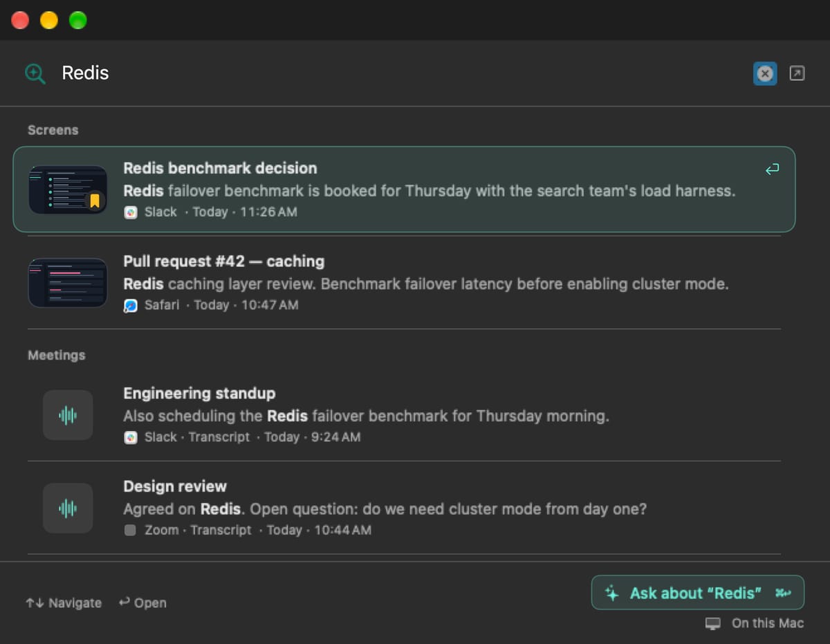Click Zoom icon under Design review

(131, 531)
